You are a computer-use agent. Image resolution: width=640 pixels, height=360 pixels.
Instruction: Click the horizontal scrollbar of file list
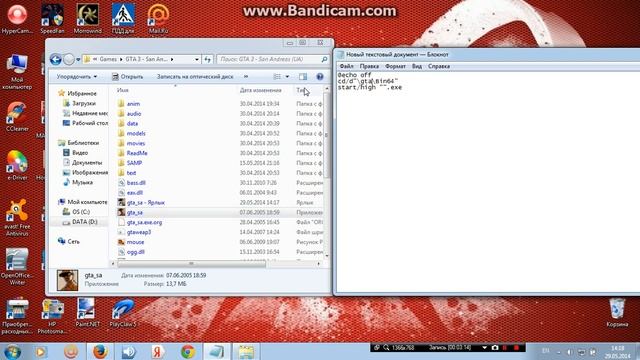(191, 264)
